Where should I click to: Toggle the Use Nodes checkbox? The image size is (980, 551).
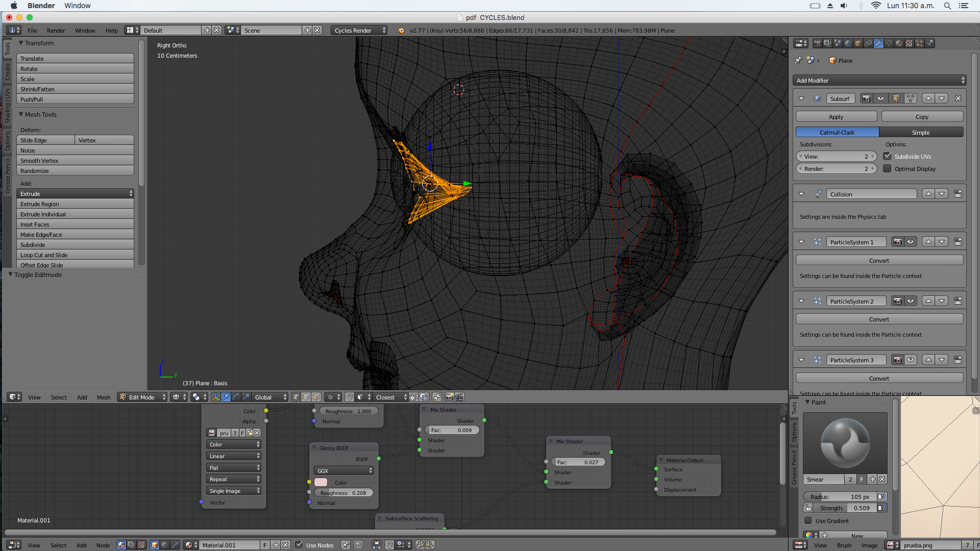click(x=299, y=545)
